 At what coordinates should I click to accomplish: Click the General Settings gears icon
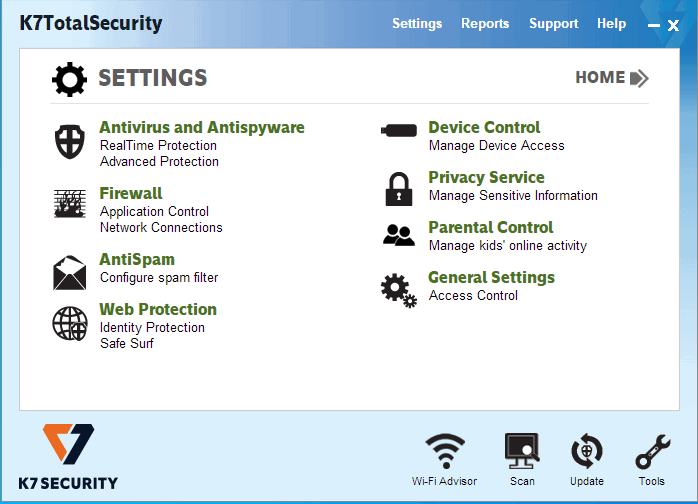coord(398,289)
